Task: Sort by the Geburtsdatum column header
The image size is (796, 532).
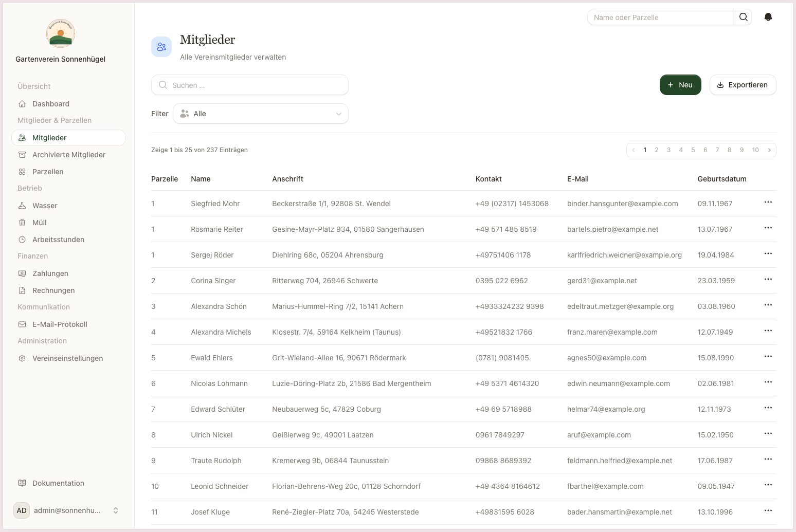Action: point(722,179)
